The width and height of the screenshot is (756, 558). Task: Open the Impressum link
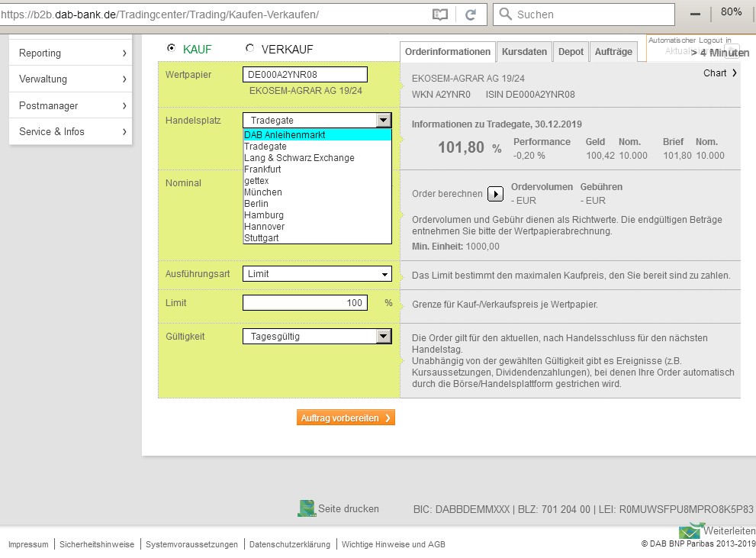pos(28,544)
